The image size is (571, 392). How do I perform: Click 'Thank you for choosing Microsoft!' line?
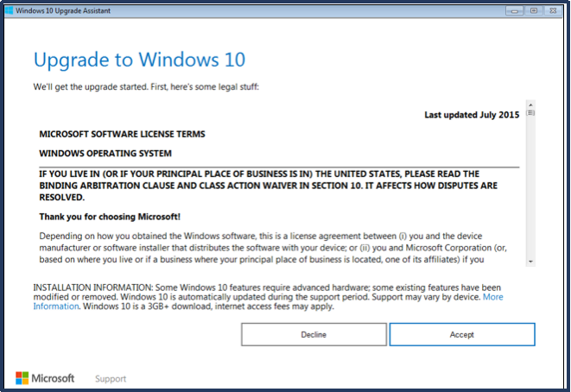pos(110,217)
